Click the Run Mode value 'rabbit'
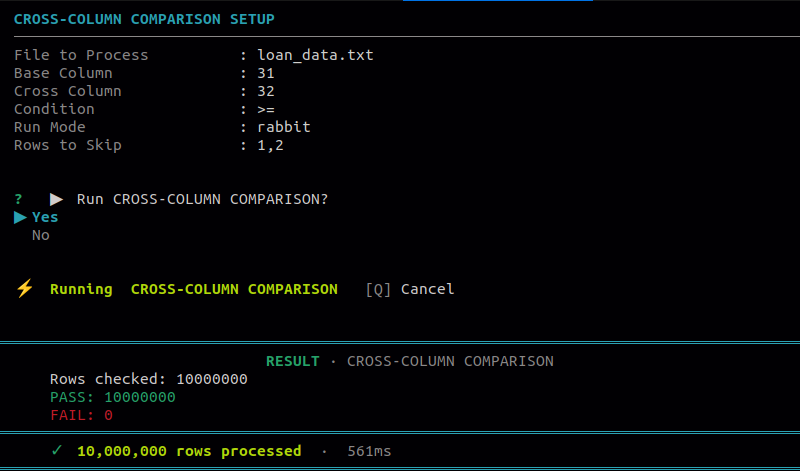Image resolution: width=800 pixels, height=471 pixels. [284, 127]
